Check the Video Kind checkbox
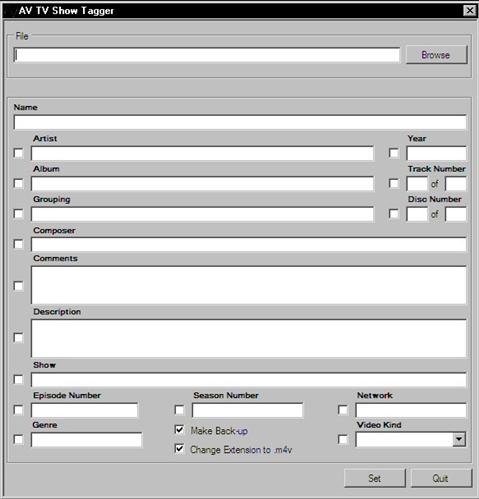Screen dimensions: 479x499 click(x=343, y=439)
